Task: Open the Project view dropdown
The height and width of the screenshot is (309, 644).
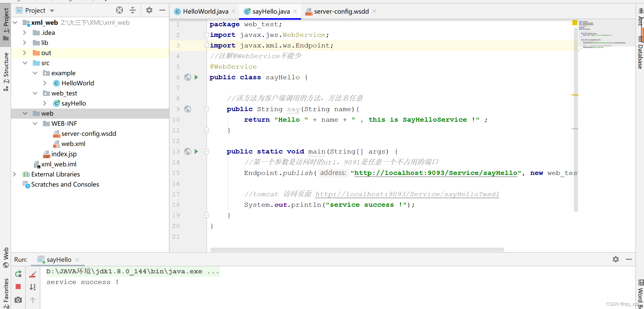Action: pyautogui.click(x=52, y=11)
